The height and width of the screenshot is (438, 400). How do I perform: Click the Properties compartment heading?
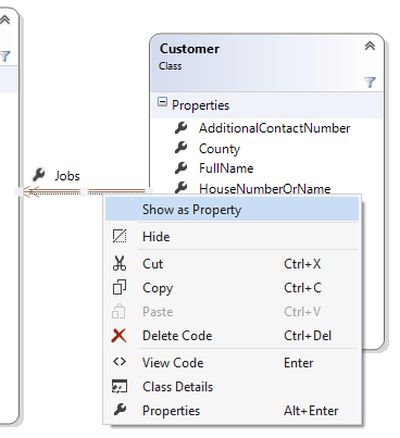click(x=200, y=105)
